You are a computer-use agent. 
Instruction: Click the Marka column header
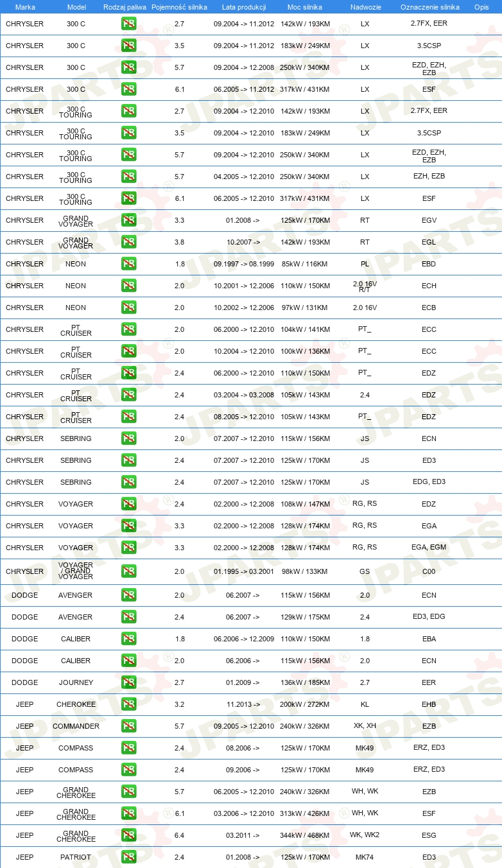pyautogui.click(x=25, y=7)
